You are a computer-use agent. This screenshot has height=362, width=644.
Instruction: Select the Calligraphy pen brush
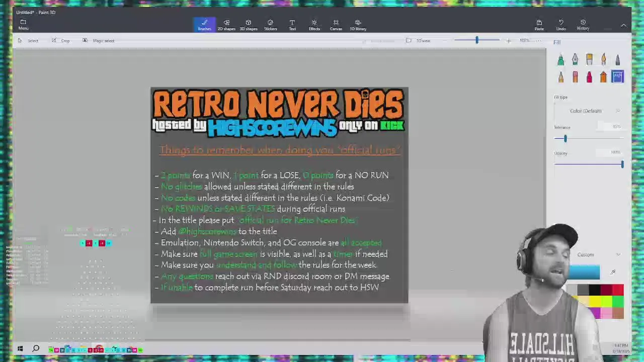[x=575, y=60]
